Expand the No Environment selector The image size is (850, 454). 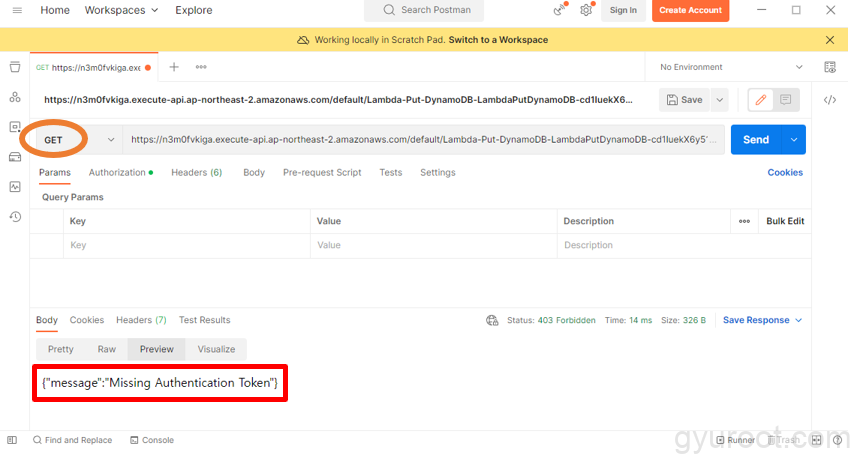point(731,67)
